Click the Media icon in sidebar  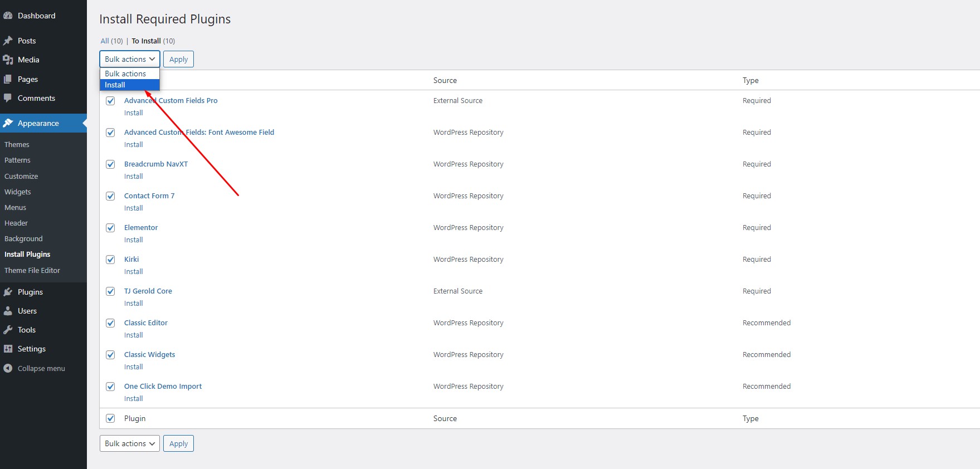pos(8,60)
